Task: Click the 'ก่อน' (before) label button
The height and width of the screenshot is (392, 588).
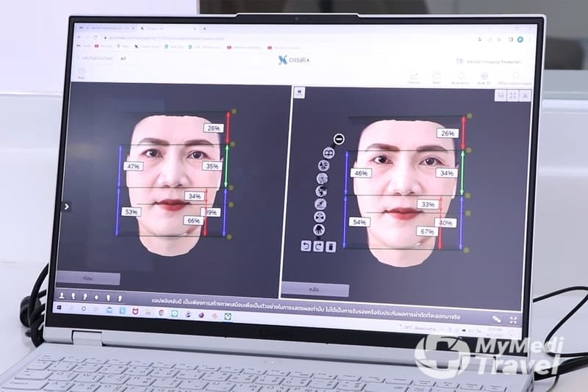Action: pyautogui.click(x=90, y=279)
